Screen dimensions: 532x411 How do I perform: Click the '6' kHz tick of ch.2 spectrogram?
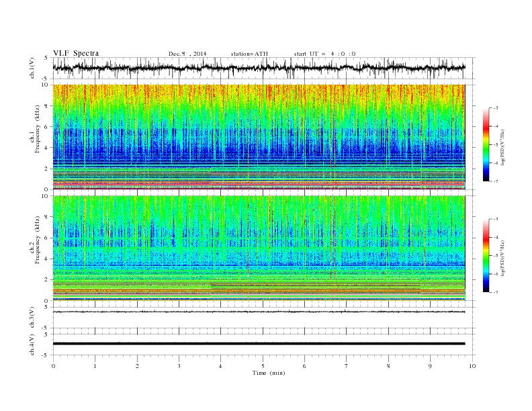(47, 238)
